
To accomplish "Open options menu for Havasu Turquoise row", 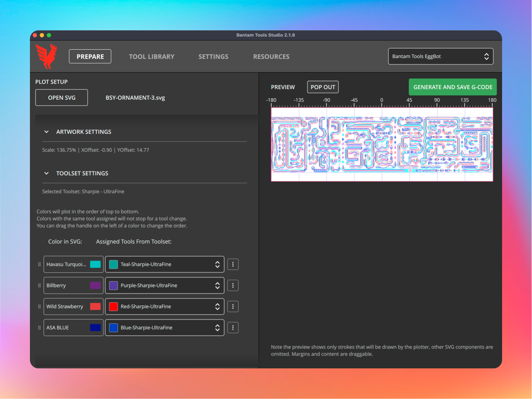I will 233,264.
